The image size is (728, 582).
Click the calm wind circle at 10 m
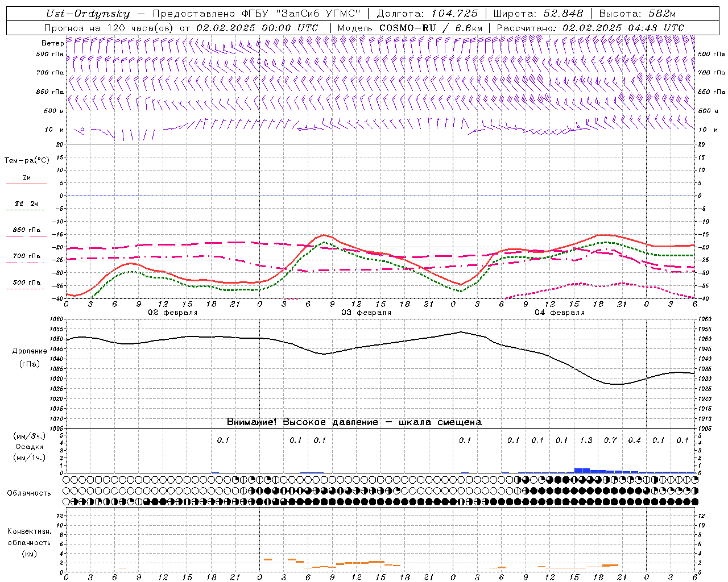point(82,130)
